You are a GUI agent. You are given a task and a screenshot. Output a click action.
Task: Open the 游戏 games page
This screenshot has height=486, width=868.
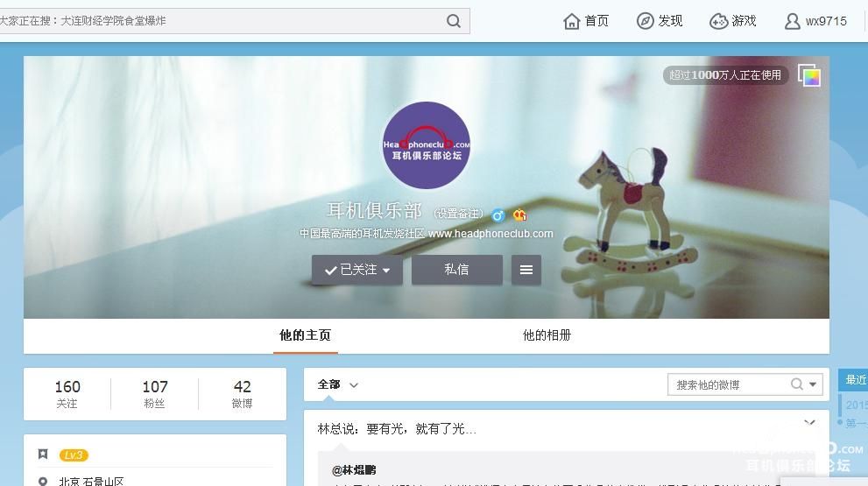[x=733, y=21]
